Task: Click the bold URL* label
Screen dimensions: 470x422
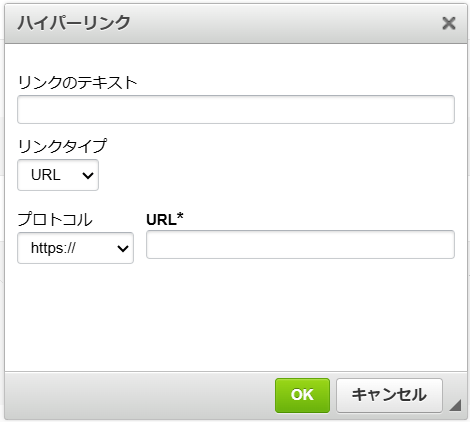Action: tap(165, 219)
